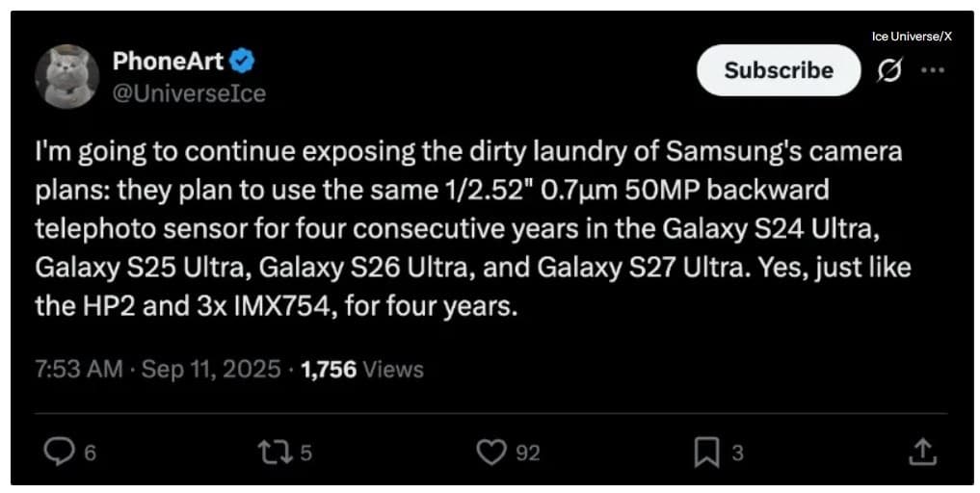Bookmark this tweet with the bookmark icon
The height and width of the screenshot is (493, 980).
[706, 452]
